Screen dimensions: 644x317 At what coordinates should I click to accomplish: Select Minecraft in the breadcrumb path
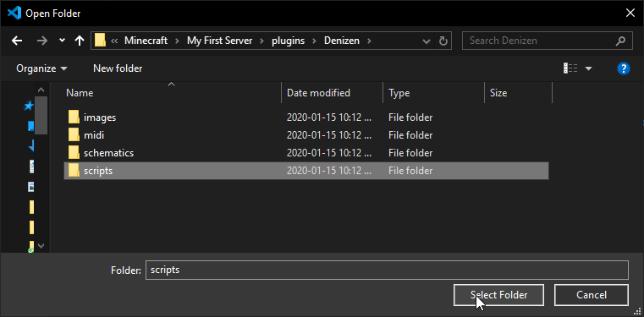click(x=146, y=41)
